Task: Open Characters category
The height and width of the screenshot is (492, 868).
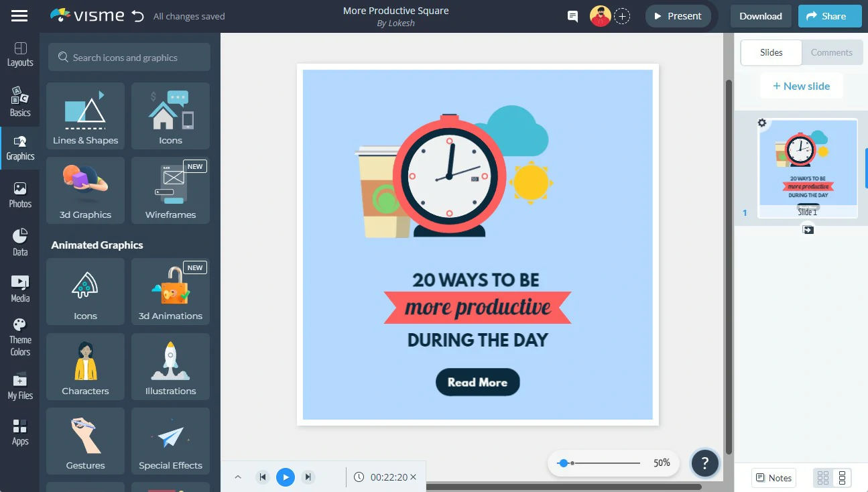Action: pos(85,366)
